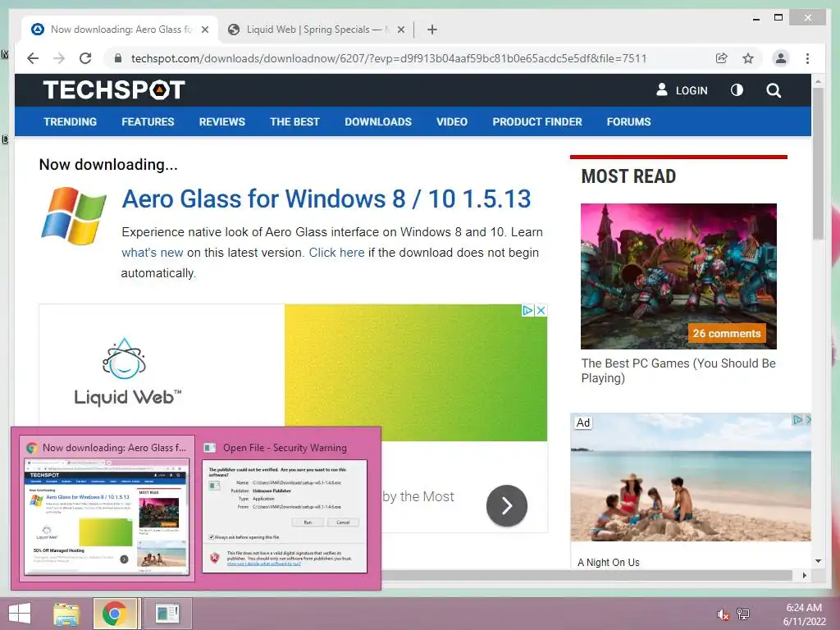Click the ad's round next arrow button

(507, 505)
